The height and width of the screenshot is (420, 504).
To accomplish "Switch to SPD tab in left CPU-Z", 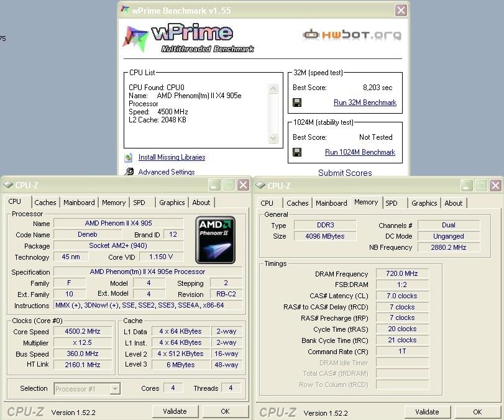I will [x=139, y=203].
